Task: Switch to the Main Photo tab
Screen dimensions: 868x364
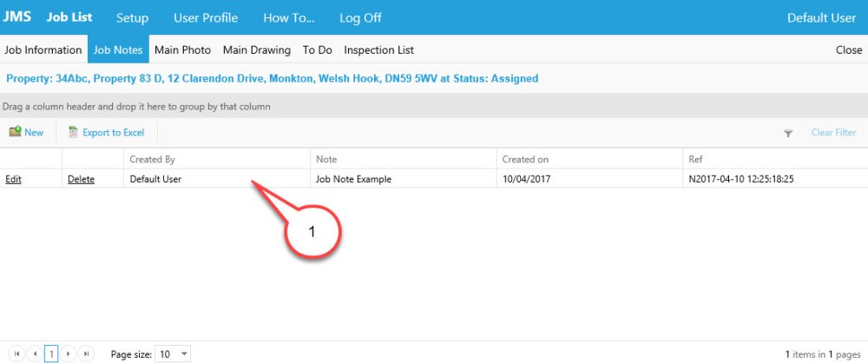Action: coord(182,50)
